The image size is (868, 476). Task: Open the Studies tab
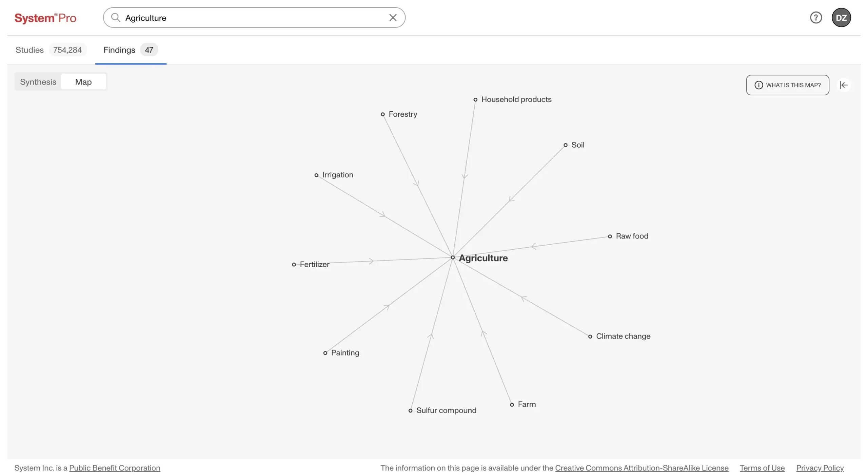click(29, 50)
